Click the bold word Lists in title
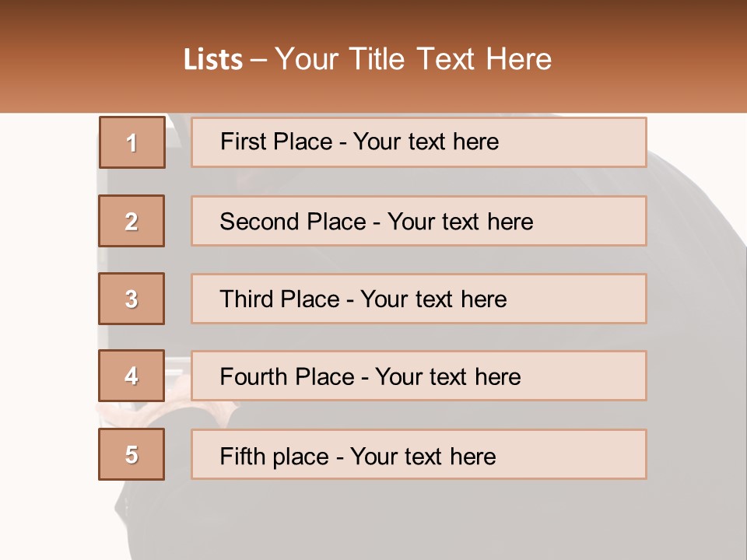 pyautogui.click(x=212, y=59)
